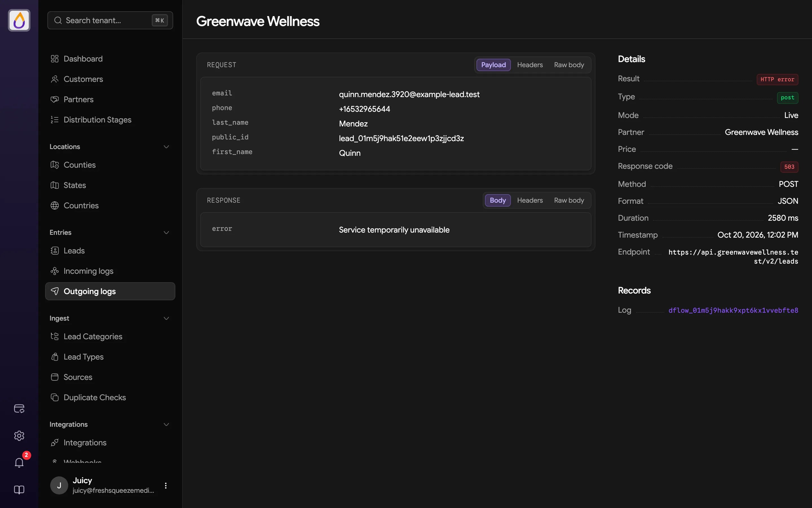Open the billing card icon in rail
Screen dimensions: 812x508
click(x=19, y=409)
